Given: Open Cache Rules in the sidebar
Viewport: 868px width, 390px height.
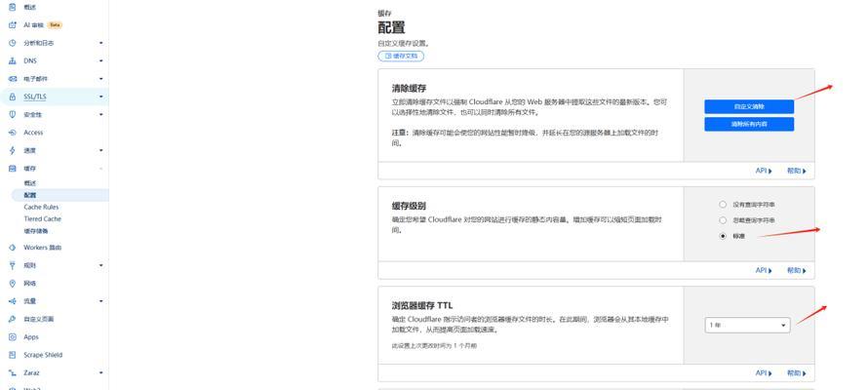Looking at the screenshot, I should pyautogui.click(x=41, y=207).
